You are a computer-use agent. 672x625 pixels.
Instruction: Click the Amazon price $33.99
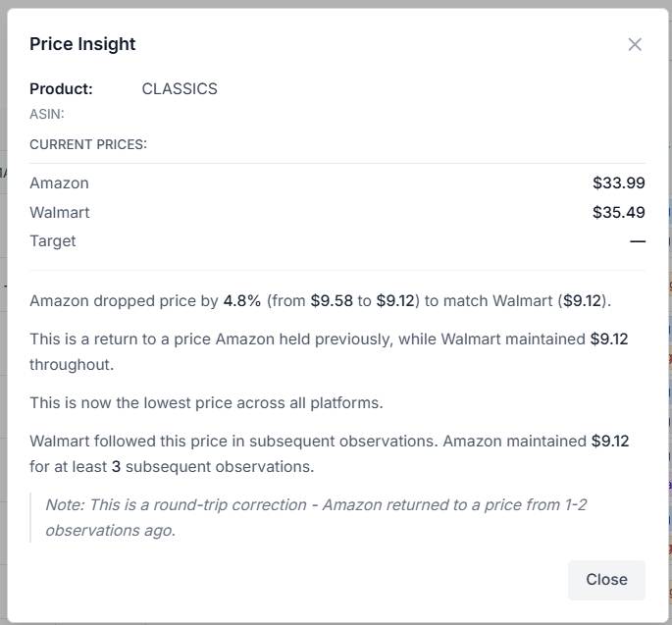618,183
